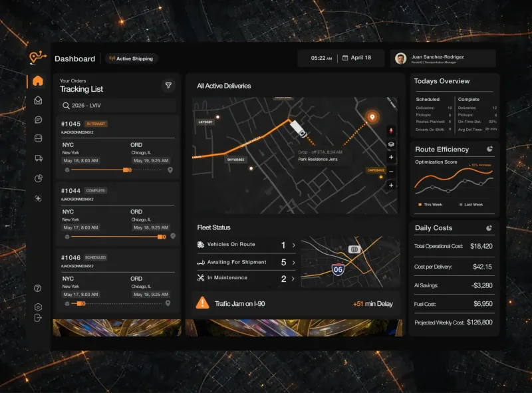Click the I-06 highway shield on mini map
Screen dimensions: 532x393
click(x=338, y=269)
